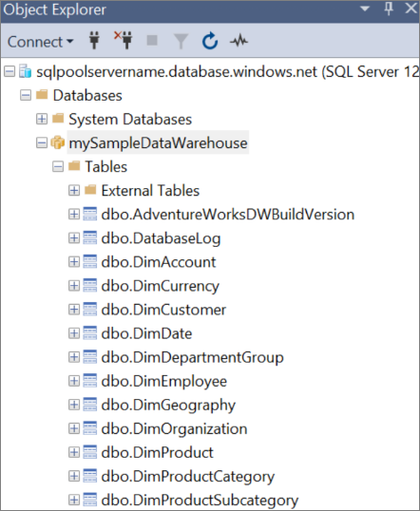Viewport: 420px width, 511px height.
Task: Select dbo.DatabaseLog table name
Action: tap(161, 239)
